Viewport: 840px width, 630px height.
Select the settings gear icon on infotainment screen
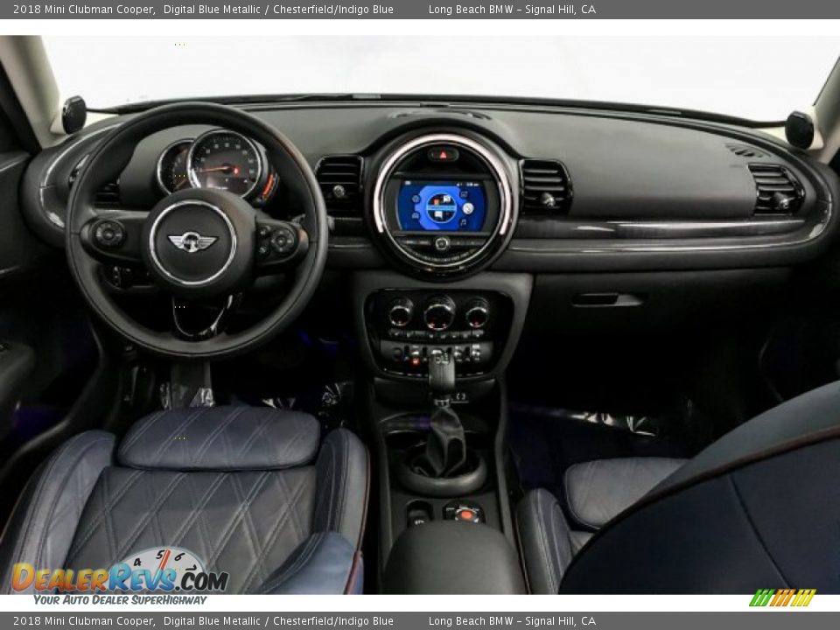(416, 199)
